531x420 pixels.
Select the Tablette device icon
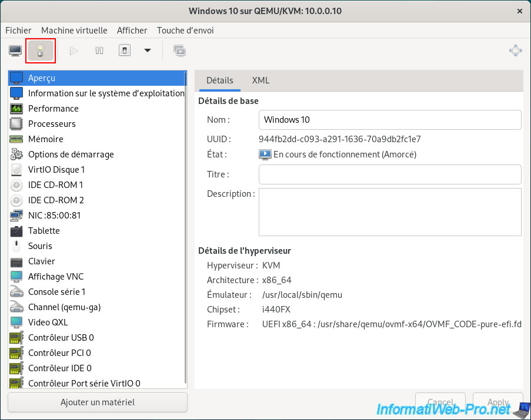16,231
